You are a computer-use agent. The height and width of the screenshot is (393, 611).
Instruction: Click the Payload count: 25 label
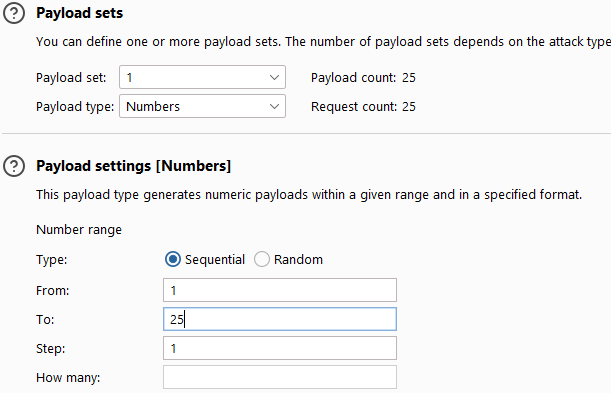pos(363,78)
